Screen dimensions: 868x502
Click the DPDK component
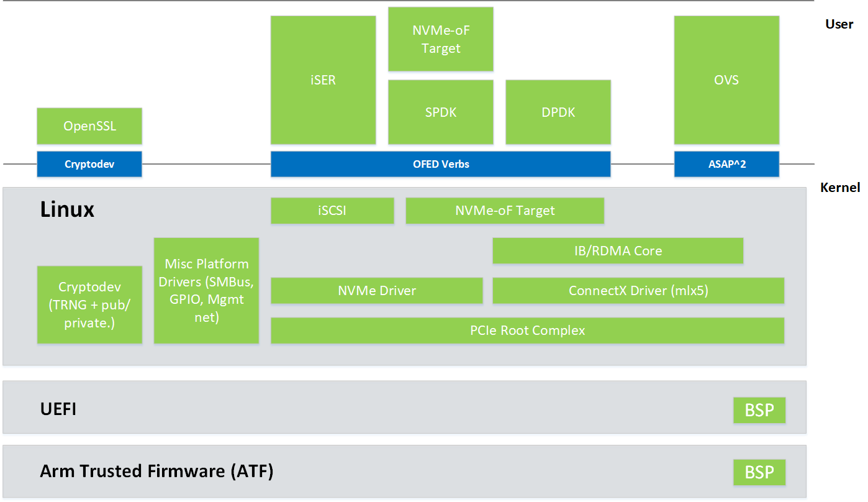tap(557, 112)
